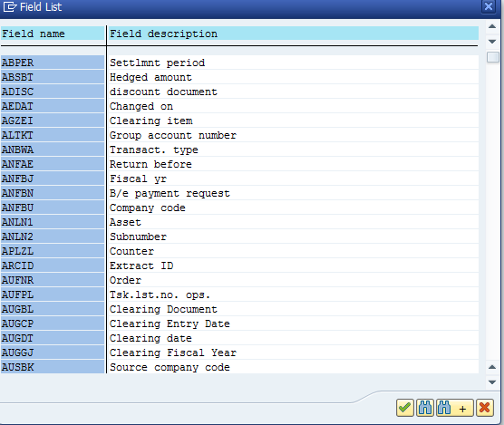
Task: Select field ANFAE
Action: [53, 164]
